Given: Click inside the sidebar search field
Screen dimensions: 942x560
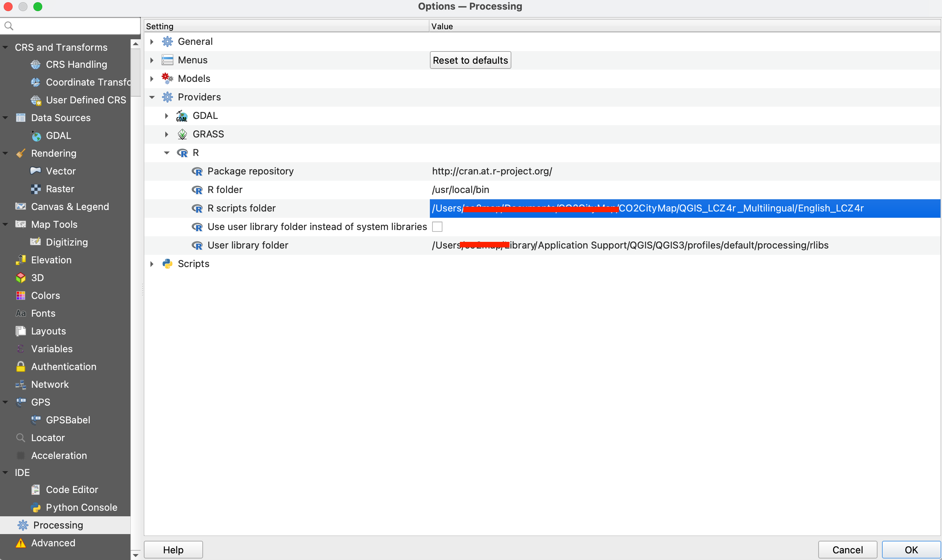Looking at the screenshot, I should (70, 25).
